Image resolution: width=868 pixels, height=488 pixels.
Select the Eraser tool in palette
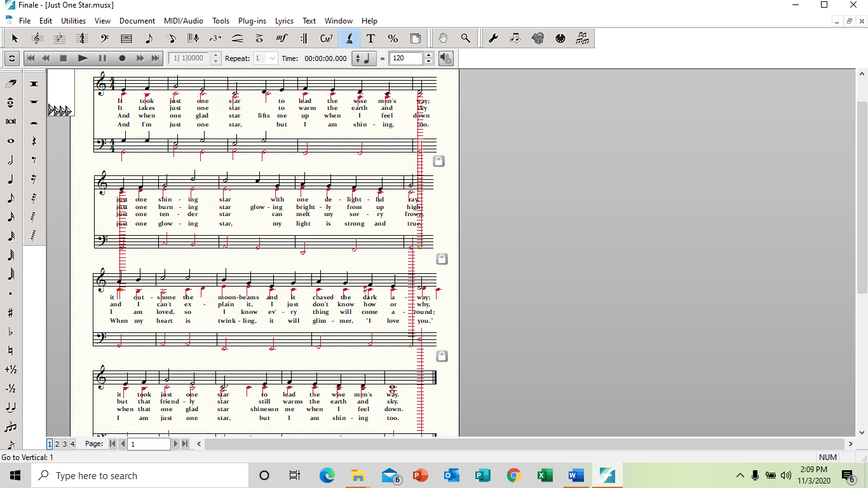[11, 84]
